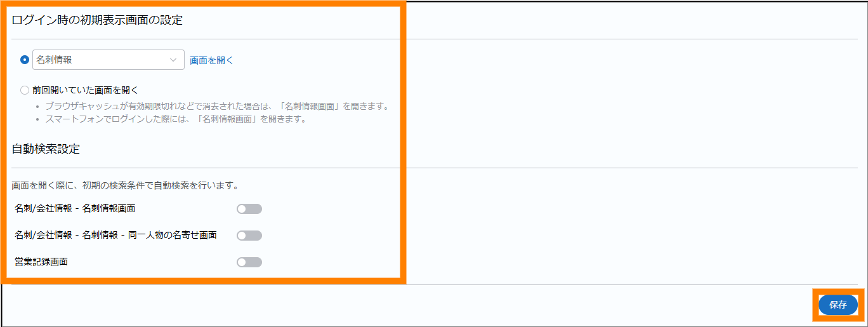
Task: Enable the 同一人物の名寄せ画面 auto-search switch
Action: click(249, 236)
